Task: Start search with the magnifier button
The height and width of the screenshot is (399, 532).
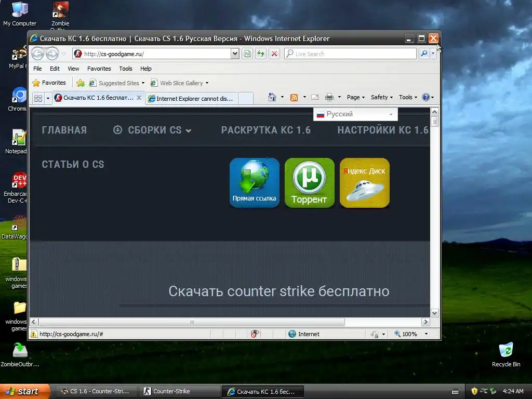Action: point(424,54)
